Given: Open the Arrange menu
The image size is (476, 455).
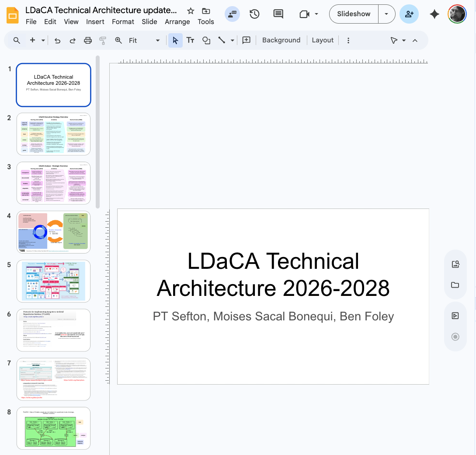Looking at the screenshot, I should pos(177,21).
